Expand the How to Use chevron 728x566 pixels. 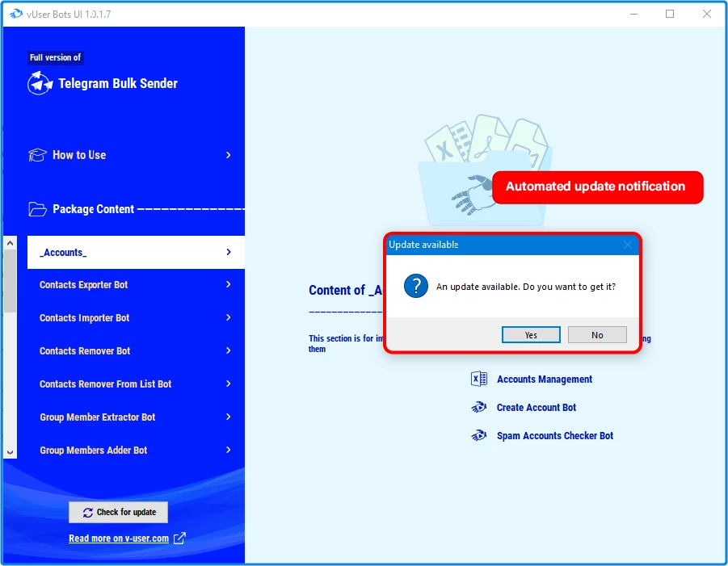point(229,155)
